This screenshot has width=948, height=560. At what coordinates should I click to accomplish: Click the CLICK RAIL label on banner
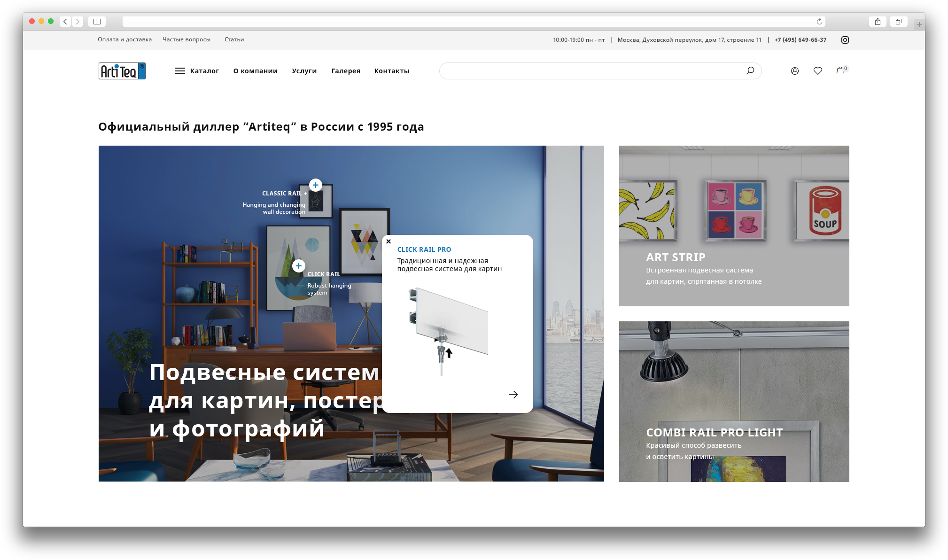[324, 274]
